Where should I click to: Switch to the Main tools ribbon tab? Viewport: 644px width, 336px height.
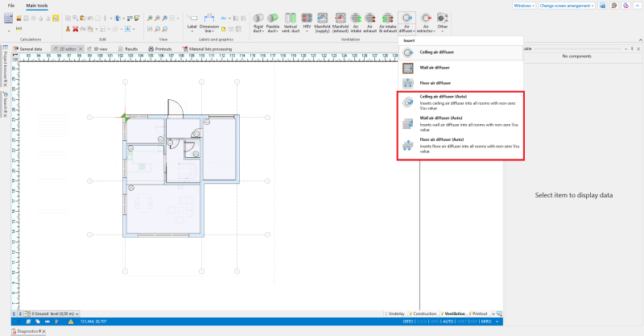pos(37,6)
